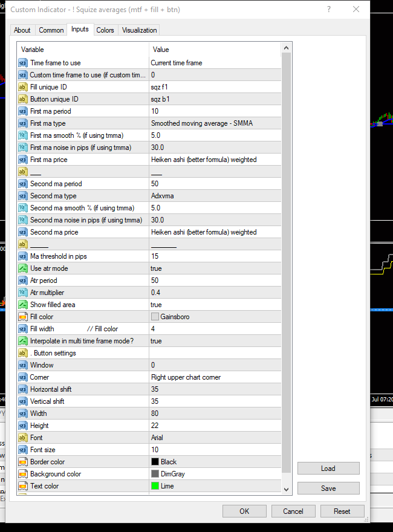Click the string icon next to Fill unique ID
The width and height of the screenshot is (393, 532).
(x=23, y=87)
